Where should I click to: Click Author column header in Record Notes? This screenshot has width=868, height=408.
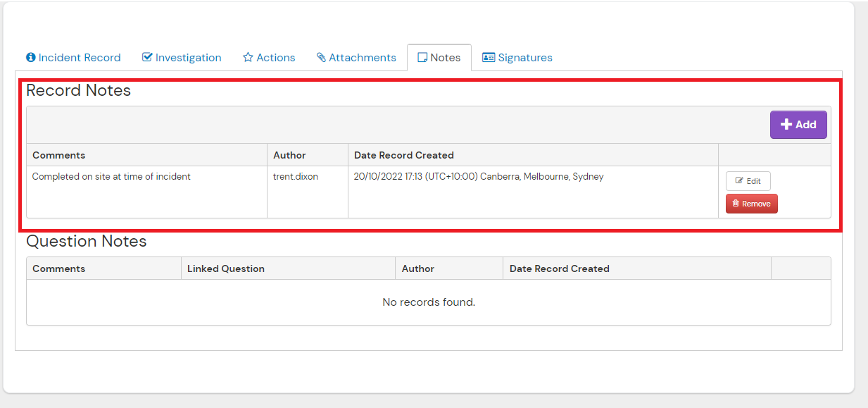coord(289,155)
